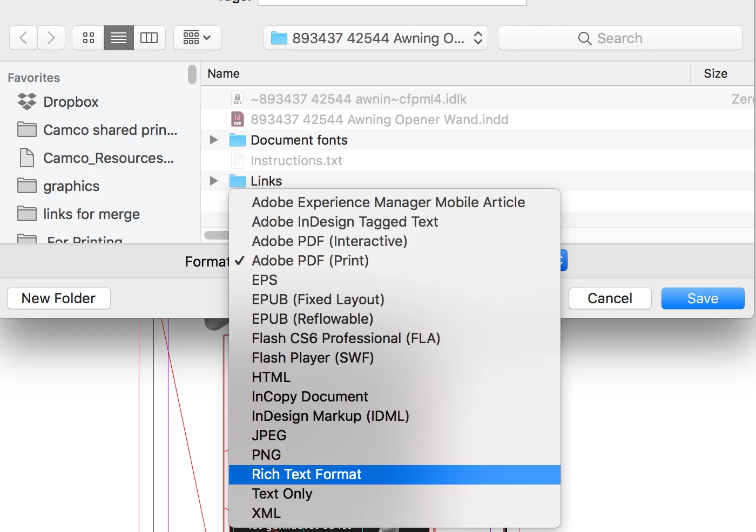Click the Save button
756x532 pixels.
click(x=703, y=298)
